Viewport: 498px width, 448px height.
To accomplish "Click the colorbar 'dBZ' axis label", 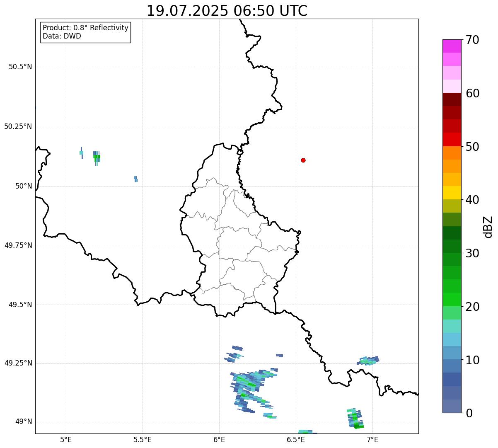I will [488, 226].
